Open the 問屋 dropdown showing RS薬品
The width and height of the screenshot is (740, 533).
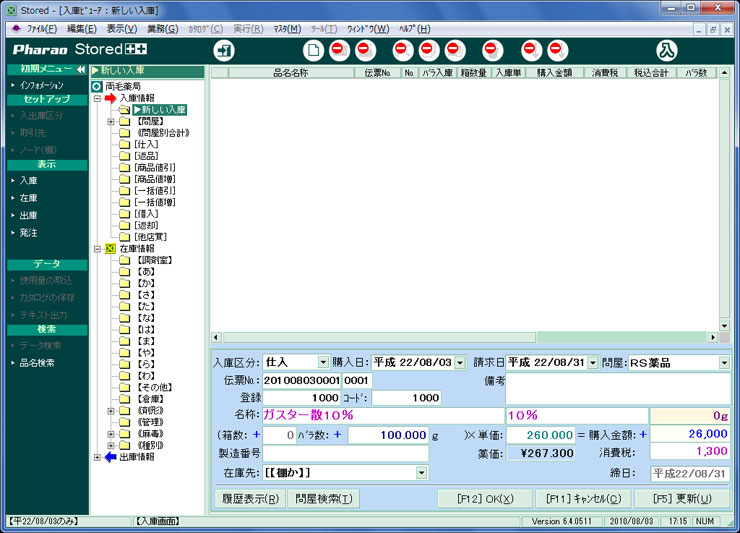tap(724, 363)
